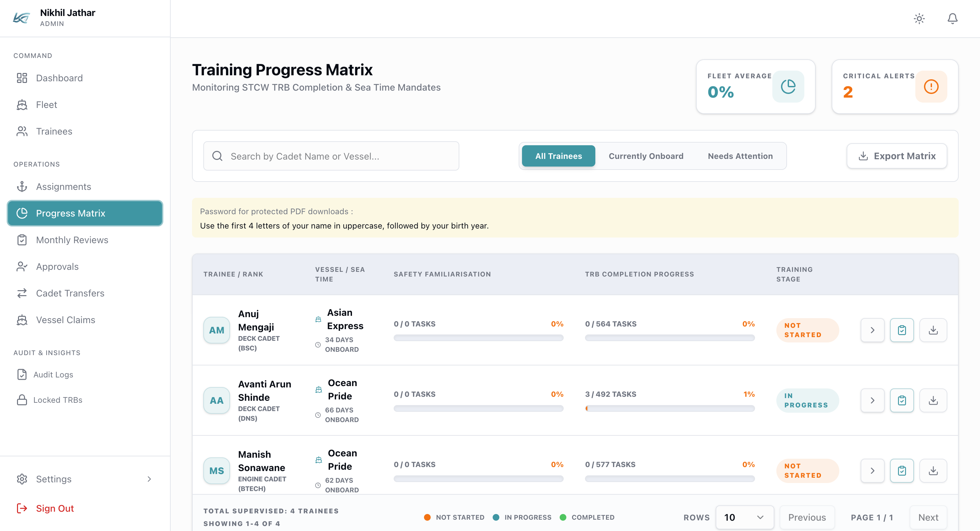Open the notifications bell
The image size is (980, 531).
pos(952,19)
